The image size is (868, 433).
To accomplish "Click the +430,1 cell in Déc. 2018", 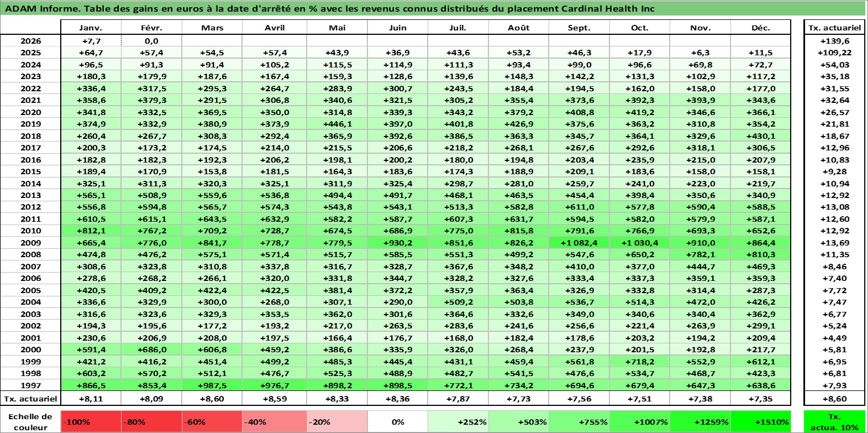I will (x=761, y=135).
